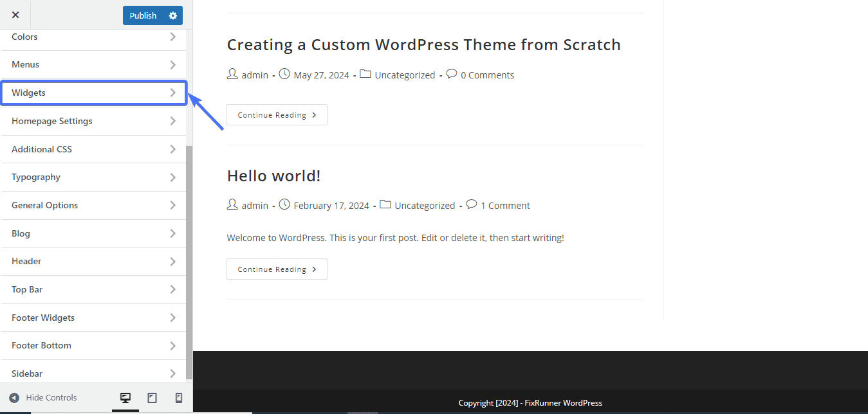The width and height of the screenshot is (868, 414).
Task: Click the comment bubble icon beside 1 Comment
Action: pyautogui.click(x=472, y=205)
